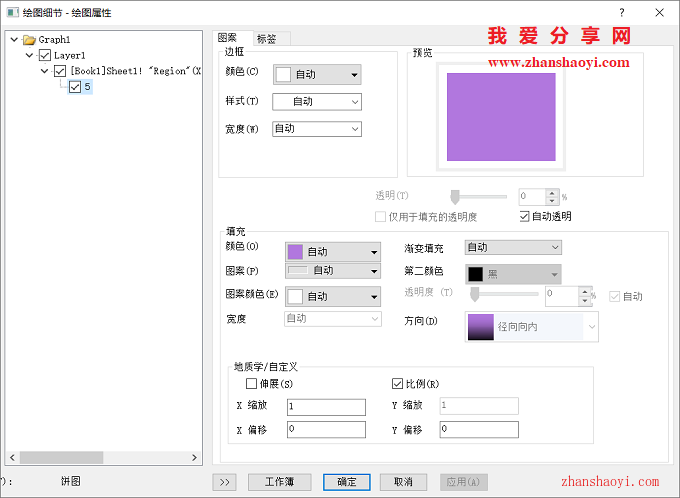Toggle the checkbox for item 5
The height and width of the screenshot is (498, 680).
pyautogui.click(x=75, y=87)
